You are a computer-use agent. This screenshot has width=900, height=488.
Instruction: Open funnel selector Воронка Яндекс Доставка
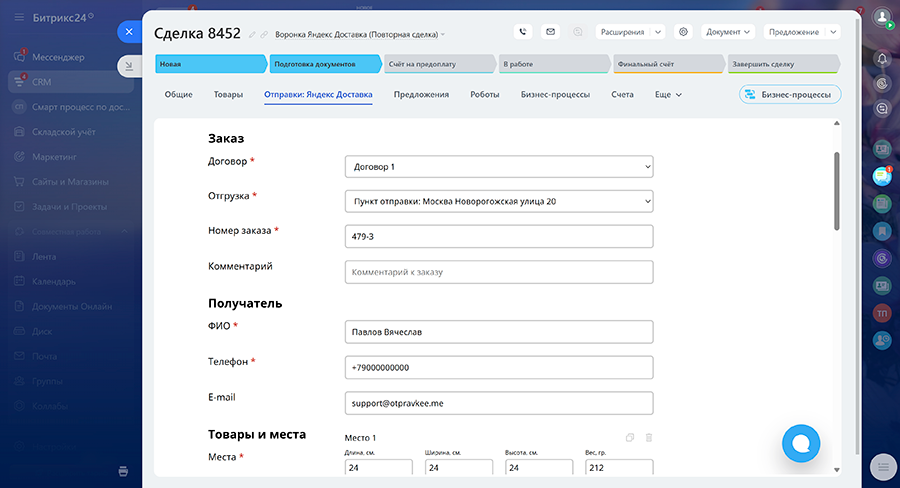pos(360,34)
